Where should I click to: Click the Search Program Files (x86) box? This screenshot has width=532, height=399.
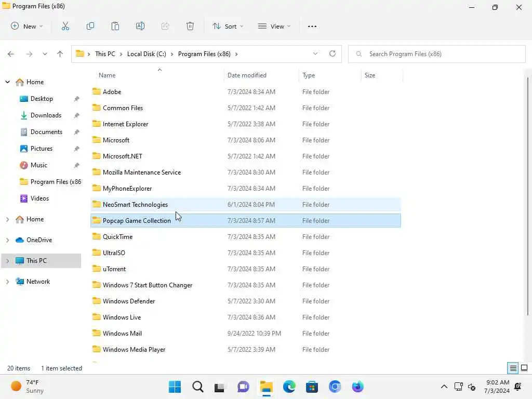coord(436,54)
